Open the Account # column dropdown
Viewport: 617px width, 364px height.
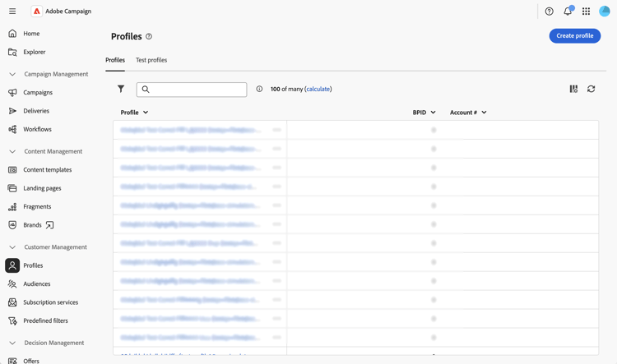[x=484, y=113]
